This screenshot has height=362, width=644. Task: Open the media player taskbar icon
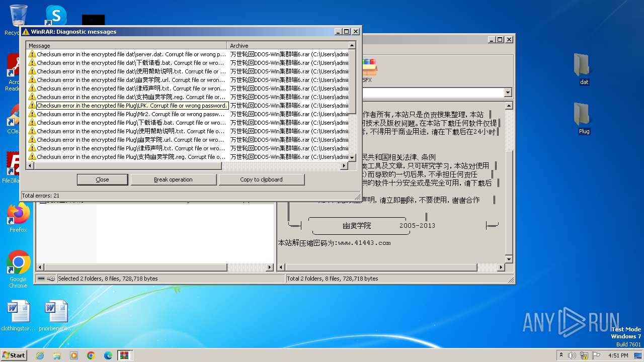(x=74, y=355)
